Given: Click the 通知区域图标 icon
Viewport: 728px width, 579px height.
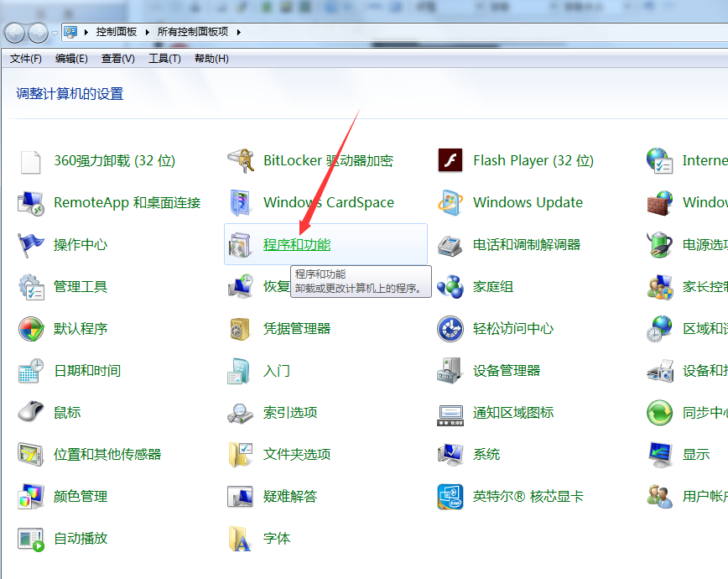Looking at the screenshot, I should [450, 415].
